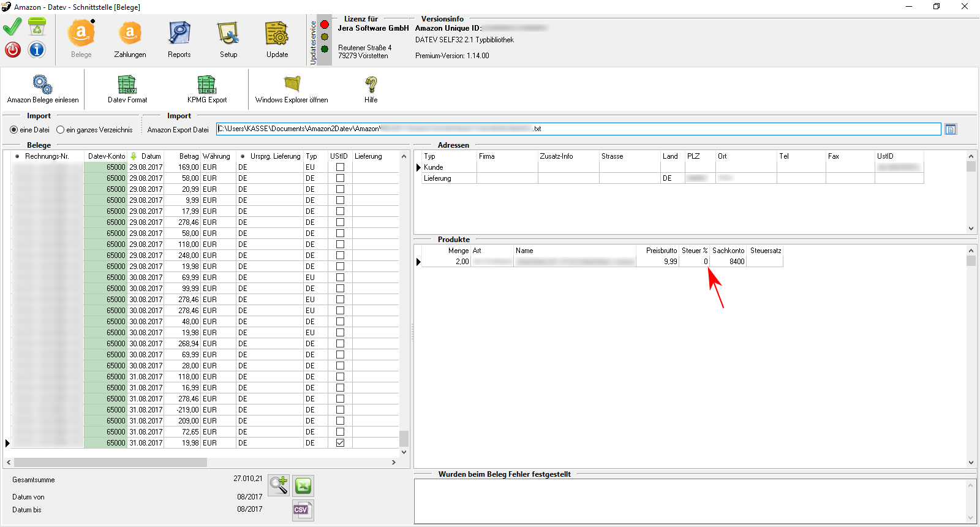Export using Datev Format icon
The height and width of the screenshot is (527, 980).
tap(127, 85)
